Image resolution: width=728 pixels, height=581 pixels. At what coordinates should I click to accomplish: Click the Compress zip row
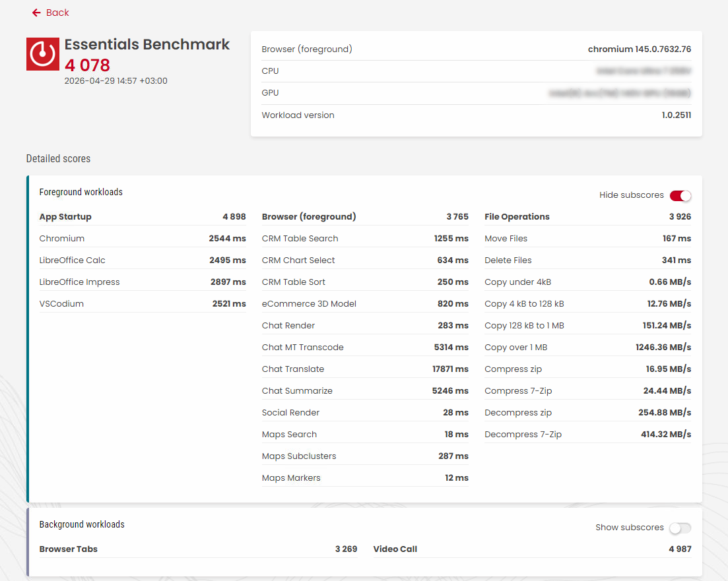pos(588,369)
